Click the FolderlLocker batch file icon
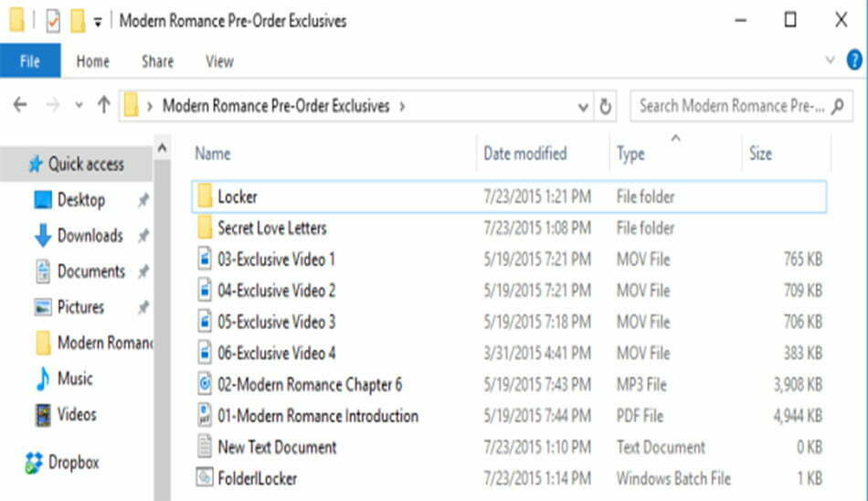 [205, 477]
